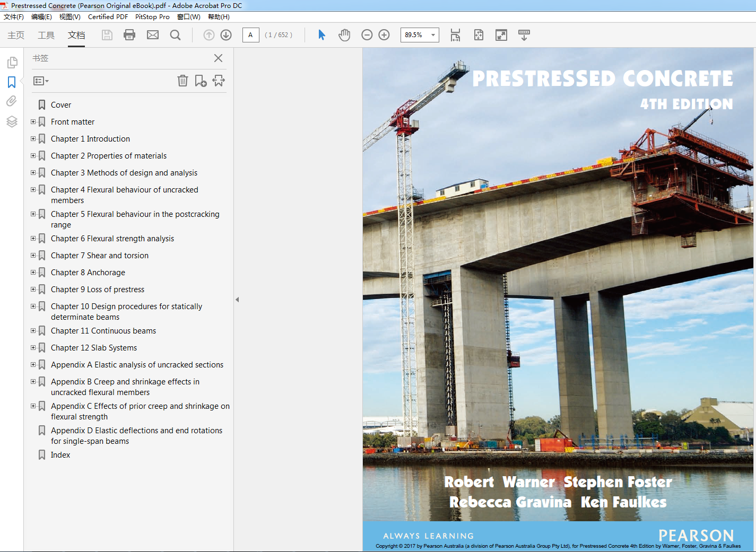This screenshot has width=756, height=552.
Task: Jump to the Cover bookmark
Action: (61, 105)
